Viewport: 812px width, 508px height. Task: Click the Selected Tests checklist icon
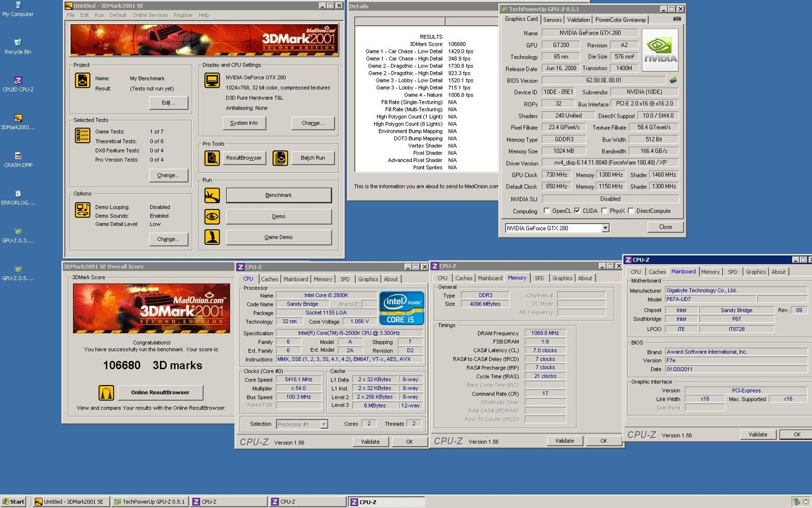click(x=83, y=136)
